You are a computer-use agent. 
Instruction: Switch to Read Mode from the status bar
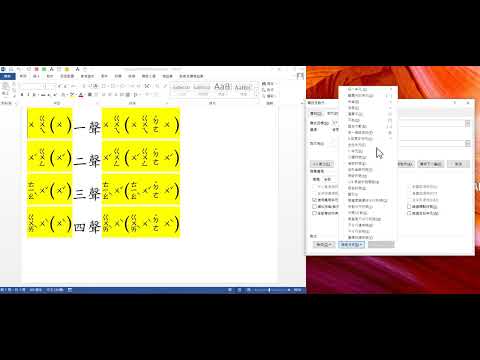point(230,290)
